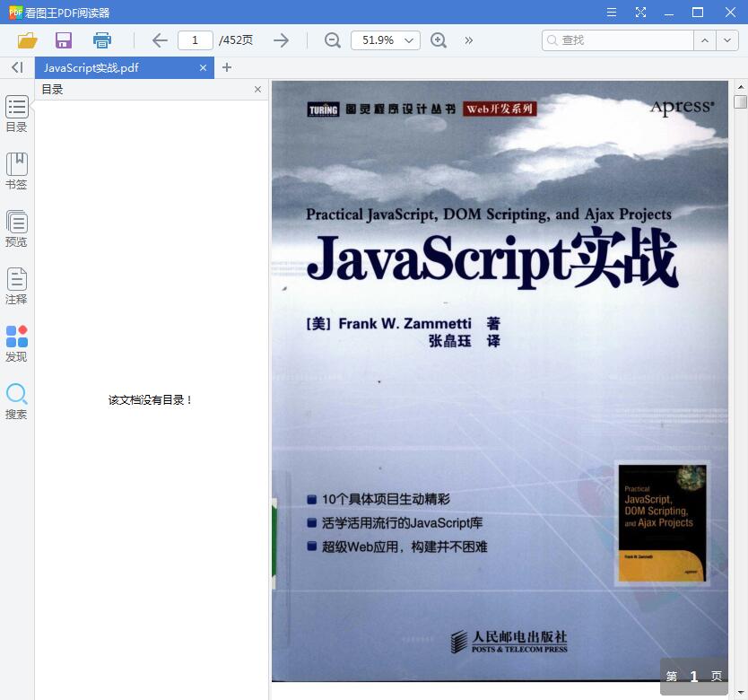Click the vertical scrollbar thumb

(x=740, y=101)
